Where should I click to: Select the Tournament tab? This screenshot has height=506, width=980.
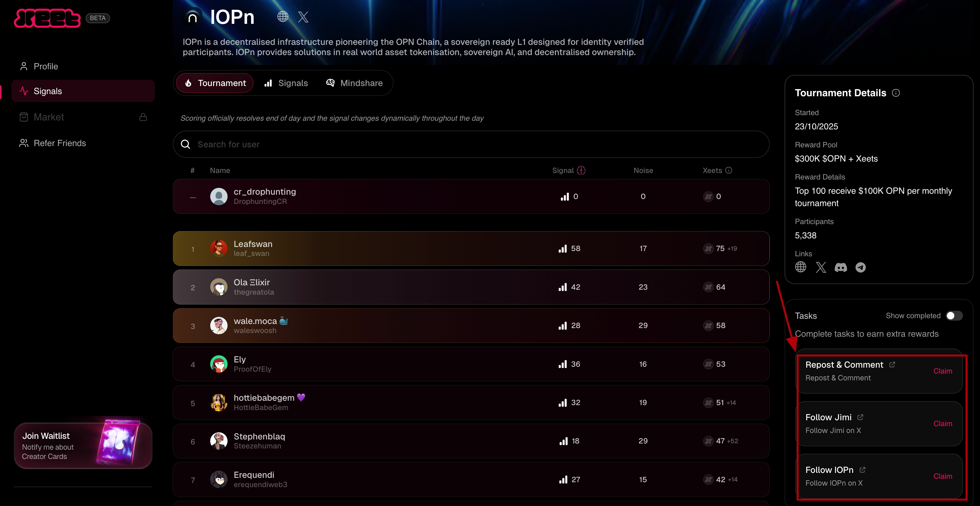tap(215, 83)
